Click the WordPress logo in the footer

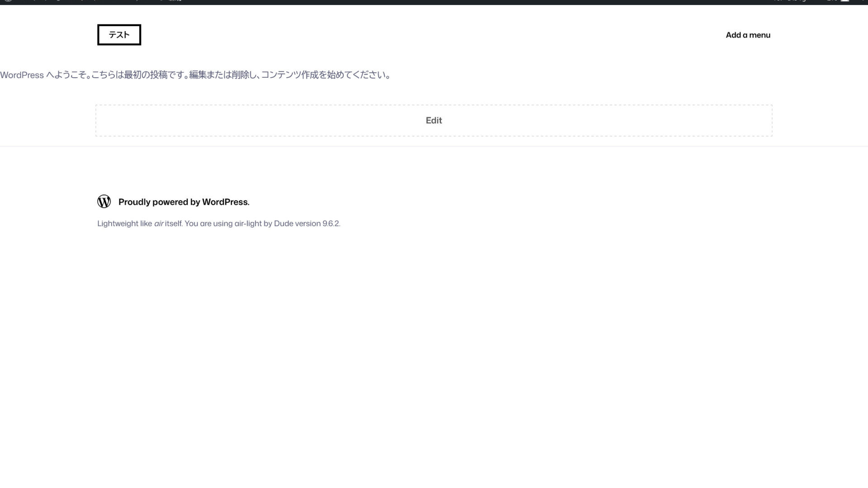104,202
